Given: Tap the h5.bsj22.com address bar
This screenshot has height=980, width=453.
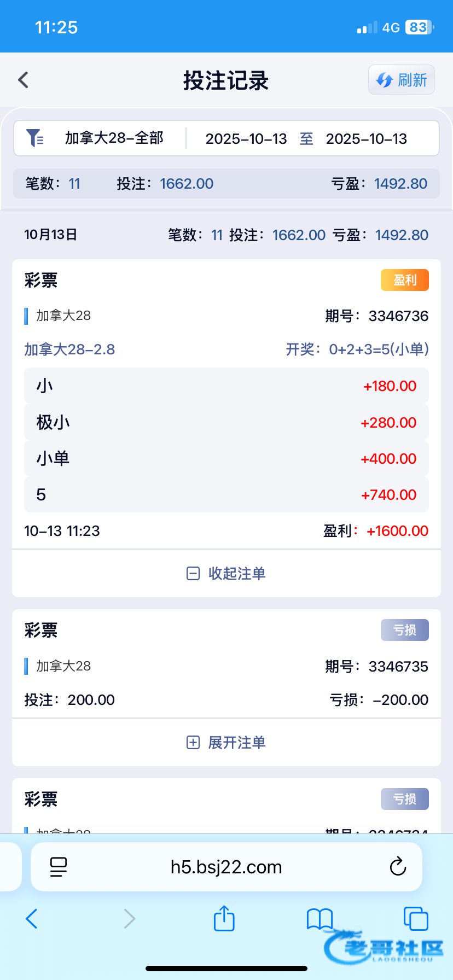Looking at the screenshot, I should point(226,867).
